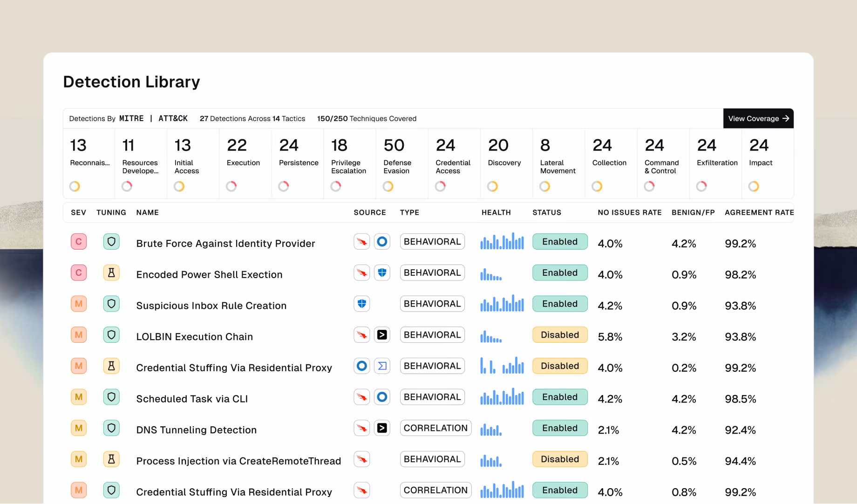Select the Persistence tactic card
857x504 pixels.
[298, 164]
